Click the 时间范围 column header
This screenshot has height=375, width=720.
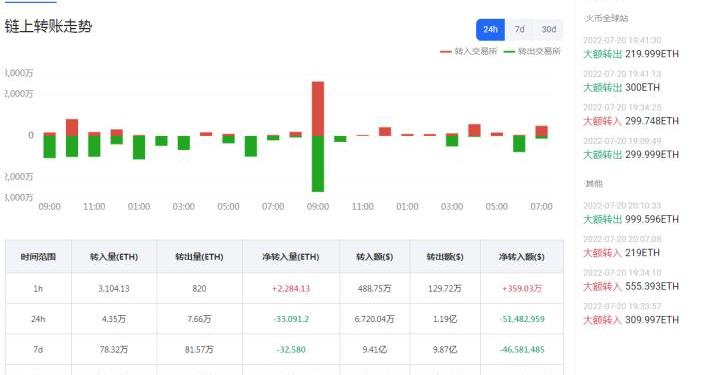[x=38, y=257]
